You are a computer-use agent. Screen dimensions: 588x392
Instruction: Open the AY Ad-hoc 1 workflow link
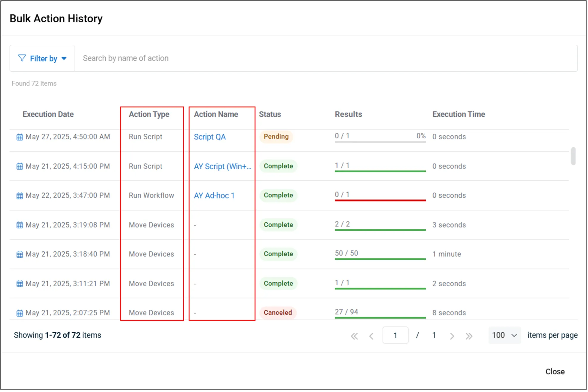tap(214, 196)
